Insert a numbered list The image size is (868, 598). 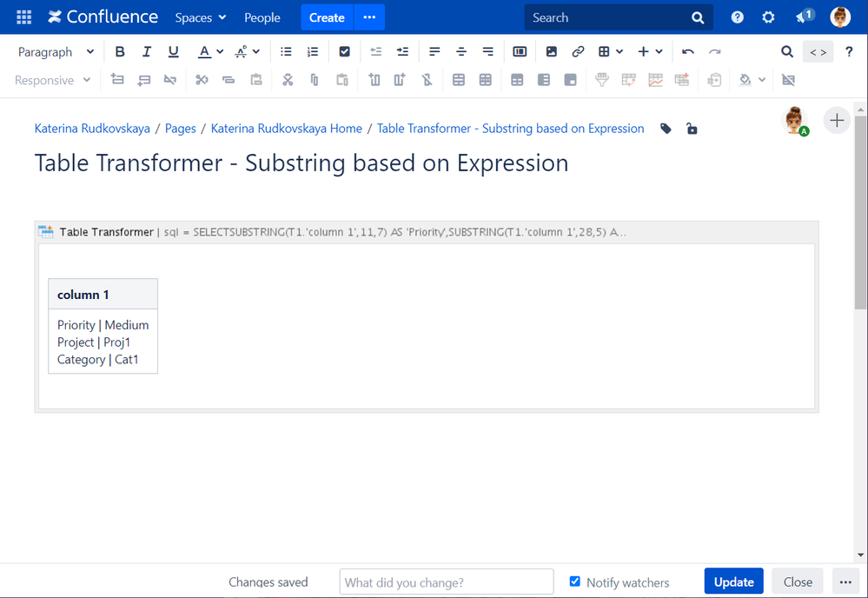tap(313, 51)
